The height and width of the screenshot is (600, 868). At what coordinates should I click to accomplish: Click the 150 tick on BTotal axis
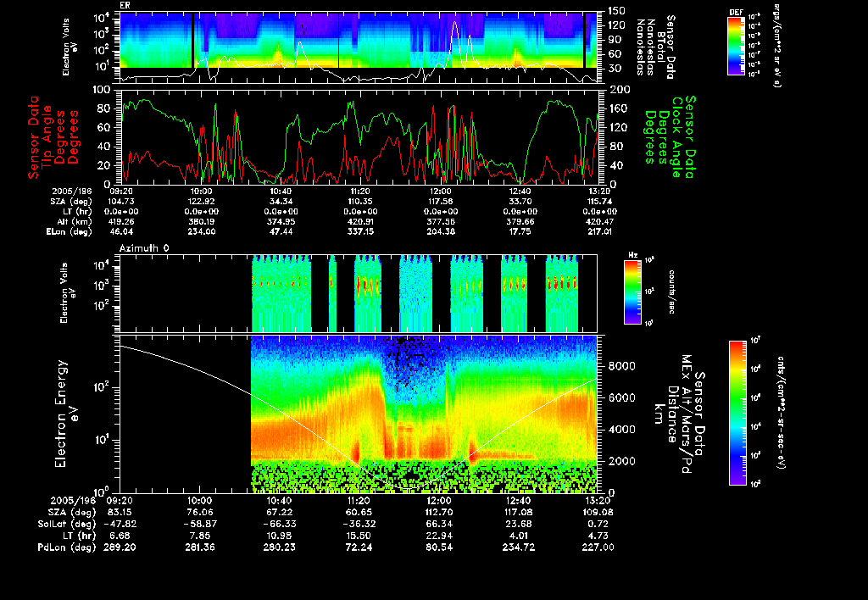pyautogui.click(x=617, y=10)
